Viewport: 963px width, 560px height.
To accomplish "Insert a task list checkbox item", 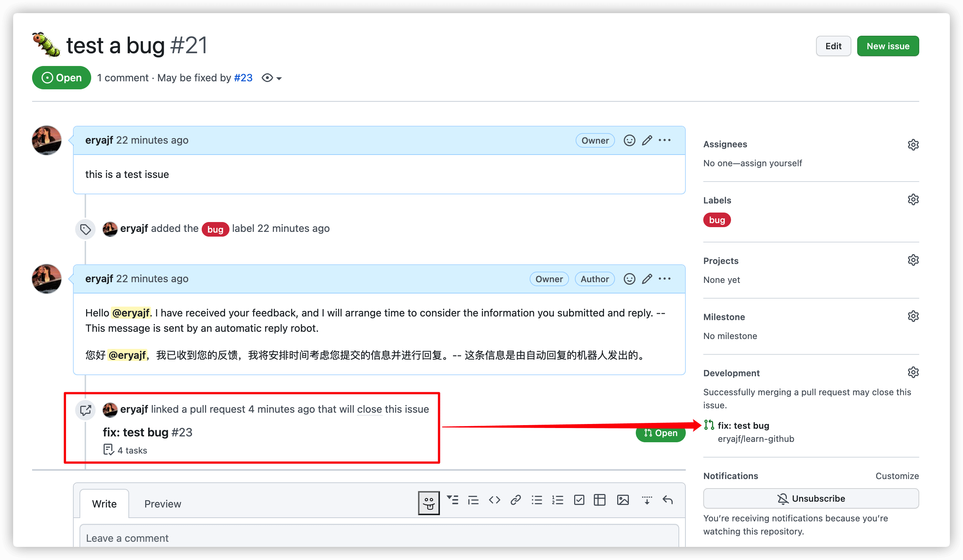I will [579, 500].
